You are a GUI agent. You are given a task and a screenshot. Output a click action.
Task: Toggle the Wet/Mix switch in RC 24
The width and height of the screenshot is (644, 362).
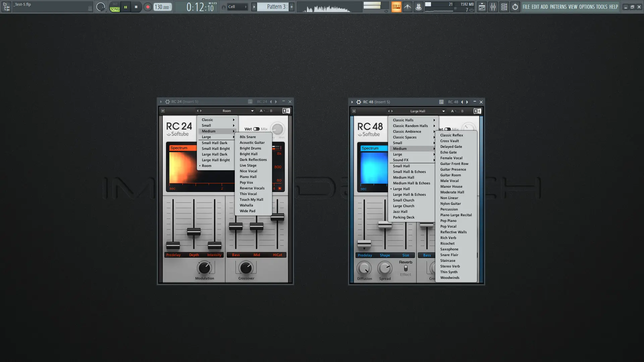click(256, 129)
